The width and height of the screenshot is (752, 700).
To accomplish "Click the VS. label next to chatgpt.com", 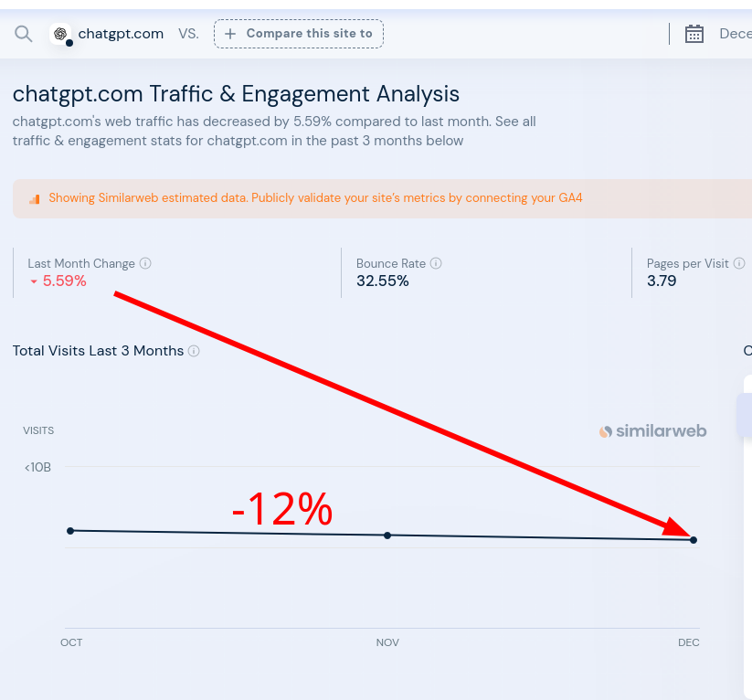I will tap(188, 33).
